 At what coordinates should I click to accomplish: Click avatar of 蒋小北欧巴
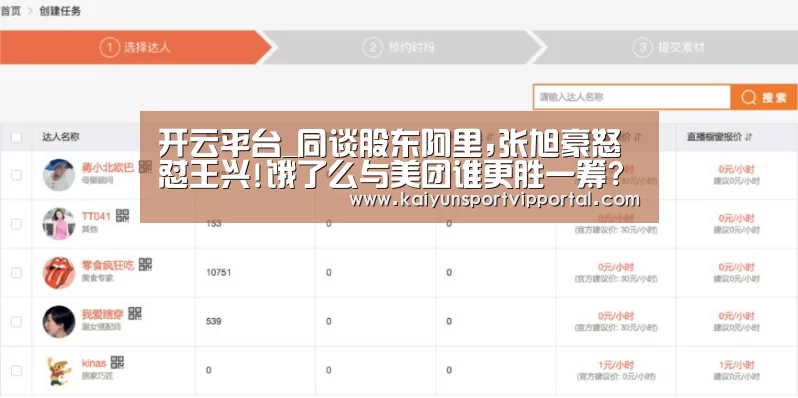(x=59, y=175)
